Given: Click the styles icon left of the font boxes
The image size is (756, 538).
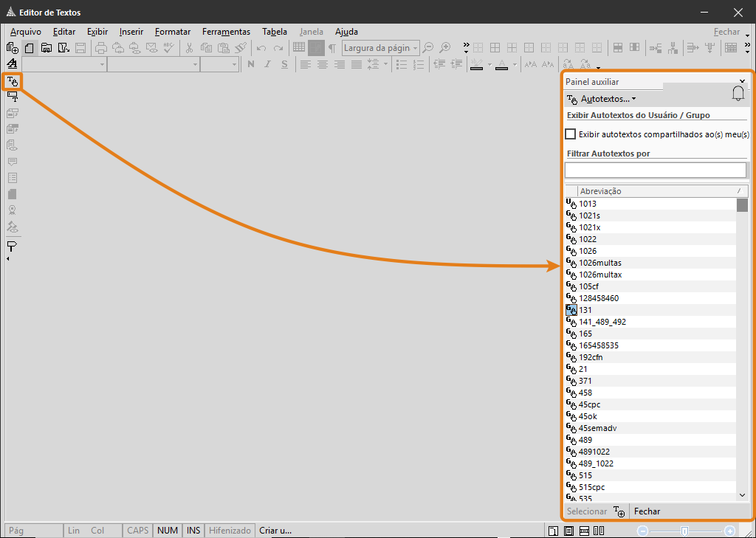Looking at the screenshot, I should coord(13,64).
